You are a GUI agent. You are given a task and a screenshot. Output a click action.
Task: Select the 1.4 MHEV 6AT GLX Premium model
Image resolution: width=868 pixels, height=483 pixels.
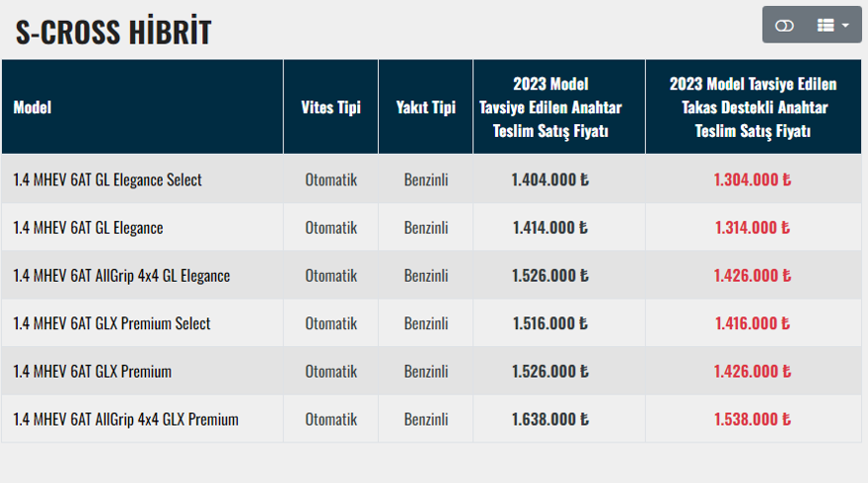click(x=92, y=372)
